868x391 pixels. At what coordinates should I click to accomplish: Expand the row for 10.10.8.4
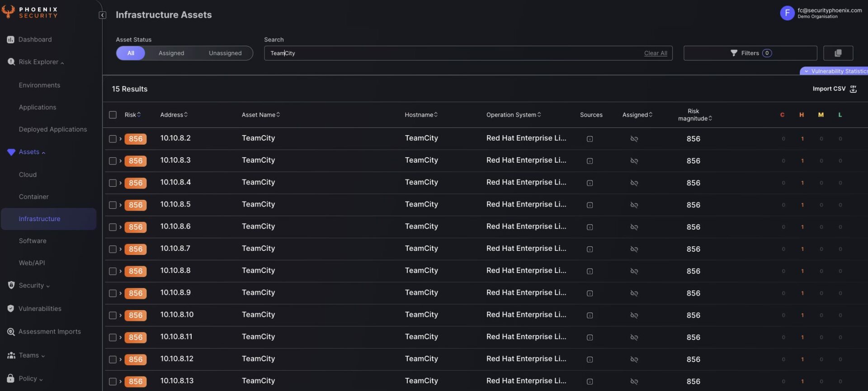click(x=121, y=183)
